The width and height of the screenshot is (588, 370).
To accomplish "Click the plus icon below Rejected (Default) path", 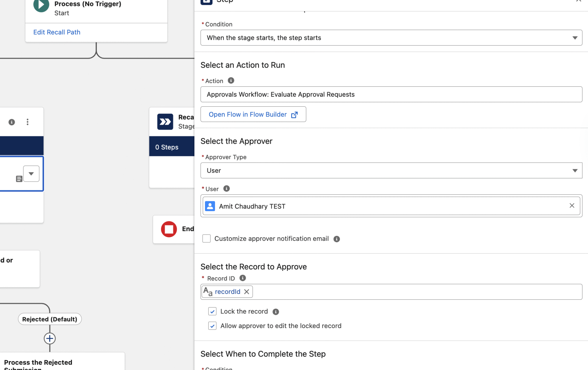I will point(49,338).
